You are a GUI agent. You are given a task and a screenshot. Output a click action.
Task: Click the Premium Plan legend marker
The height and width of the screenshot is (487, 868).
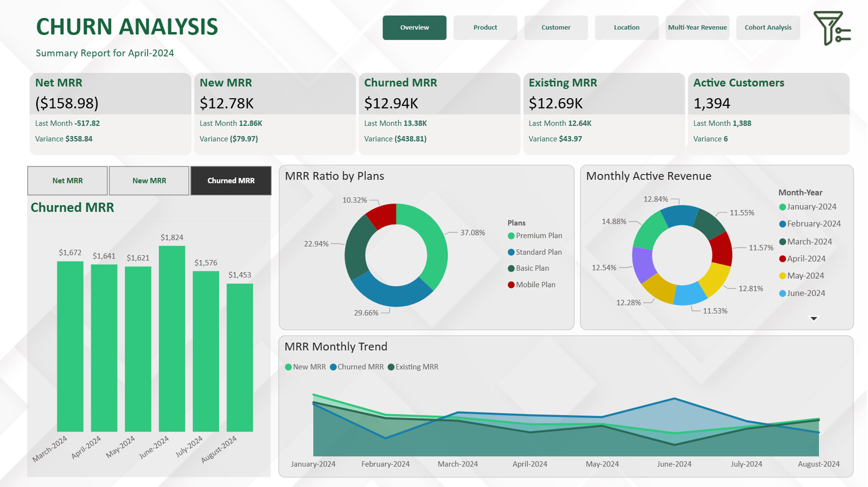click(x=511, y=236)
